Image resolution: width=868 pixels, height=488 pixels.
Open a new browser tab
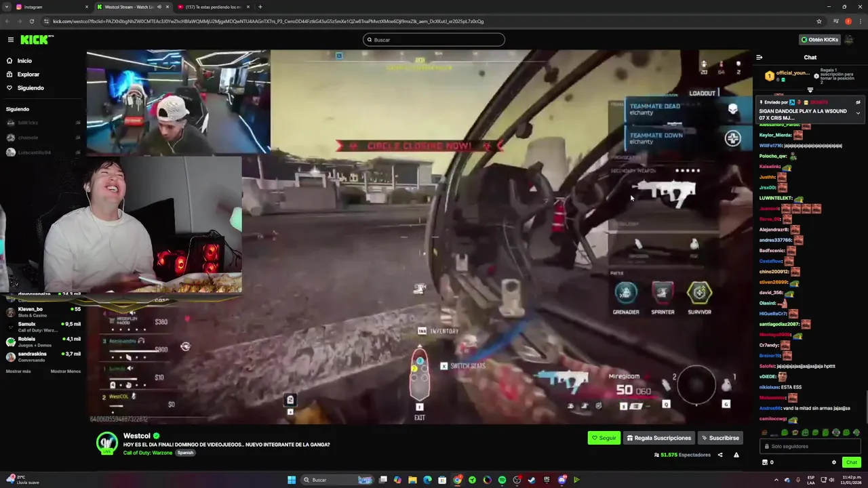260,7
